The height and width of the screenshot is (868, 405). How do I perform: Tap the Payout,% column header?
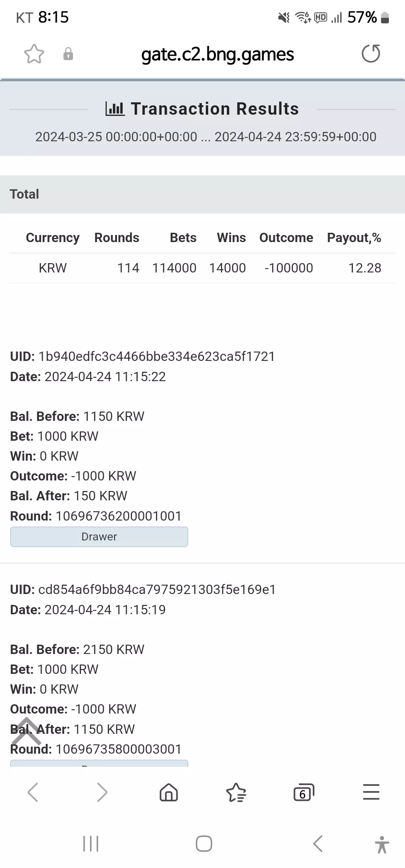point(354,238)
